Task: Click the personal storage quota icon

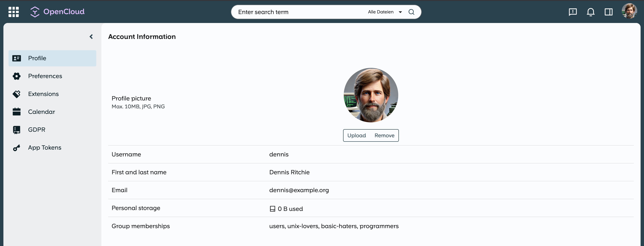Action: click(x=272, y=209)
